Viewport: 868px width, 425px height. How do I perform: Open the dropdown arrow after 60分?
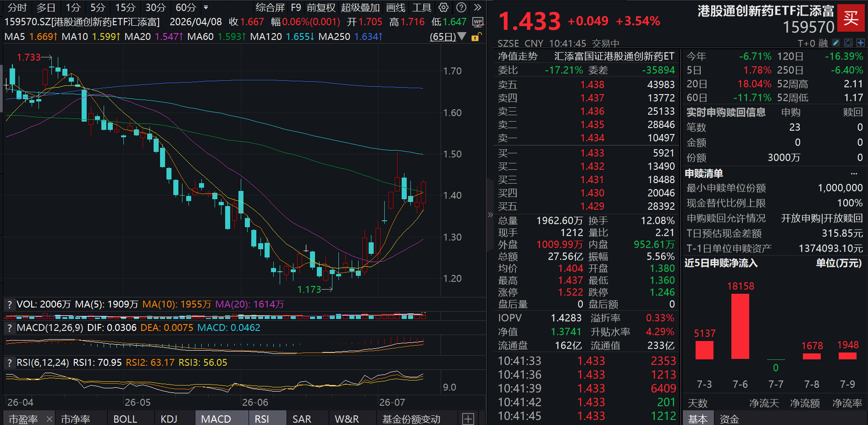206,7
